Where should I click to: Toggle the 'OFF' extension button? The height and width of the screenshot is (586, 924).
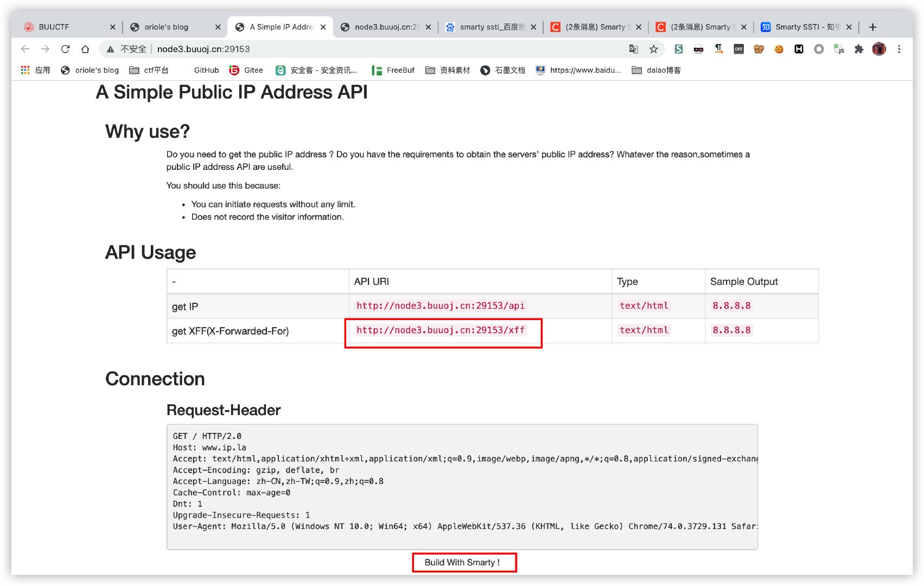[x=738, y=49]
